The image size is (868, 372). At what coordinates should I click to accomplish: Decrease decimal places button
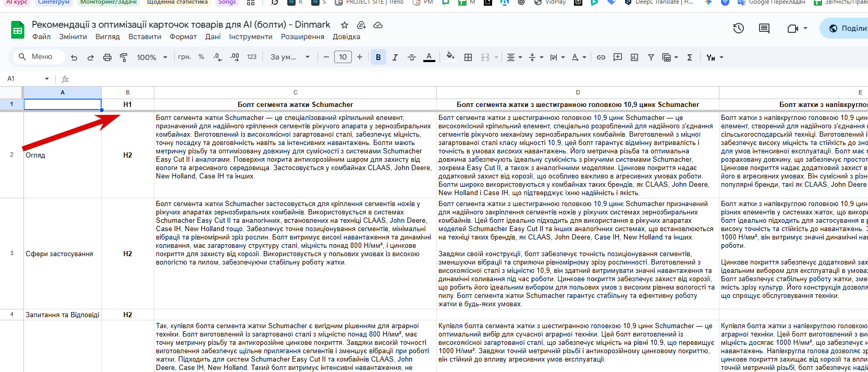[x=217, y=57]
